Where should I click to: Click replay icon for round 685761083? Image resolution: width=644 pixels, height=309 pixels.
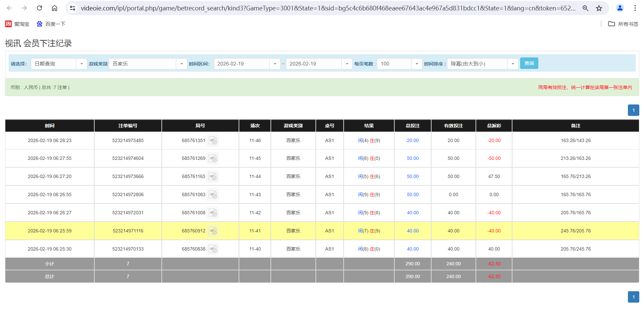tap(213, 194)
